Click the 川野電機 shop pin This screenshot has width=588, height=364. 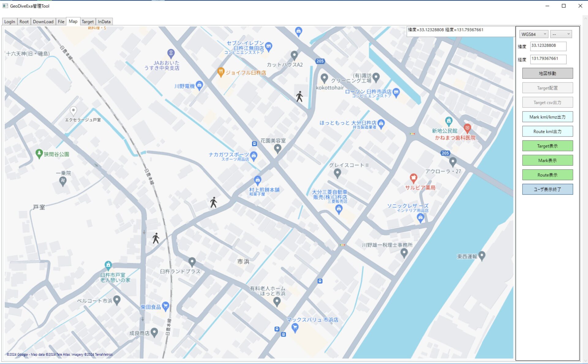[x=199, y=85]
